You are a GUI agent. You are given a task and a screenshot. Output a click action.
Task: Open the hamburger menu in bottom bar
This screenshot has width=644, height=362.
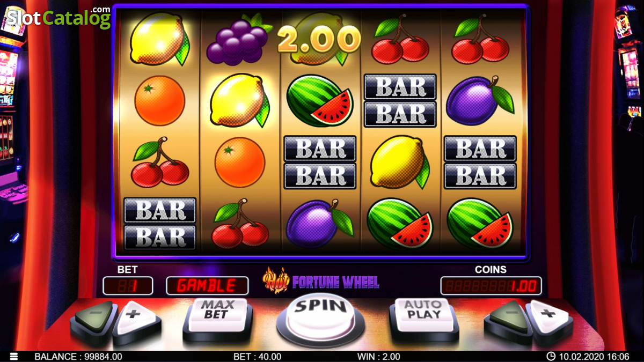click(x=13, y=356)
